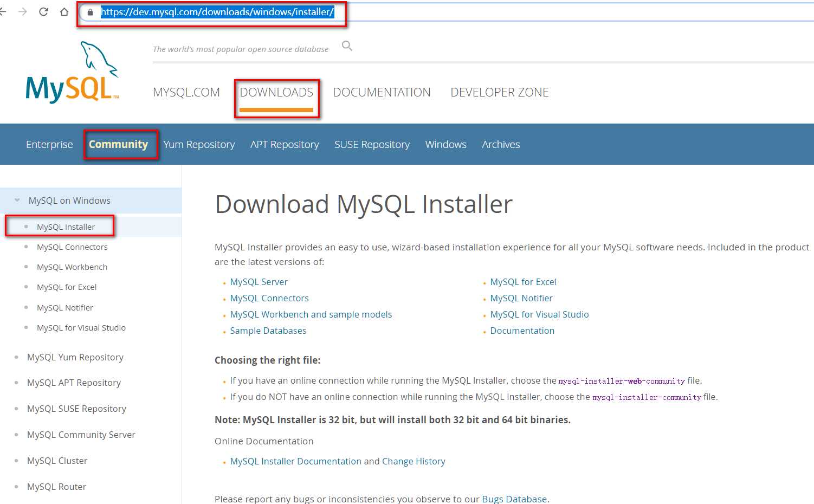
Task: Open MySQL for Visual Studio in sidebar
Action: coord(81,328)
